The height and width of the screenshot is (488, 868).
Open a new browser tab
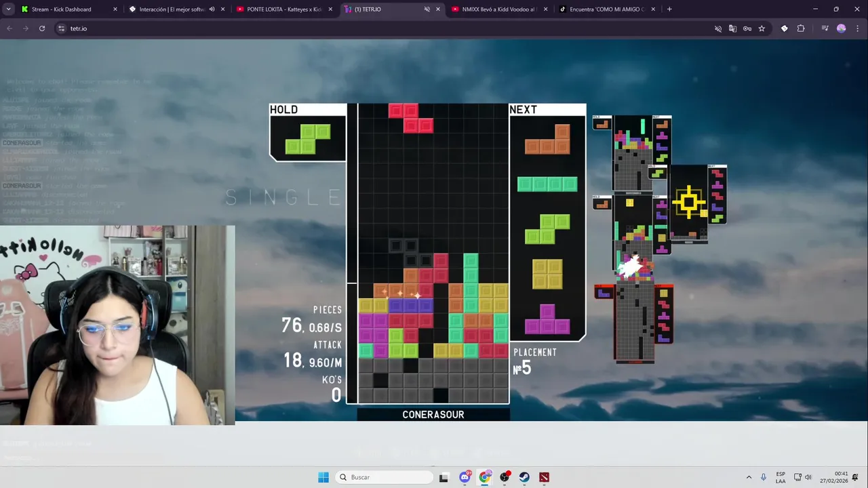tap(669, 9)
